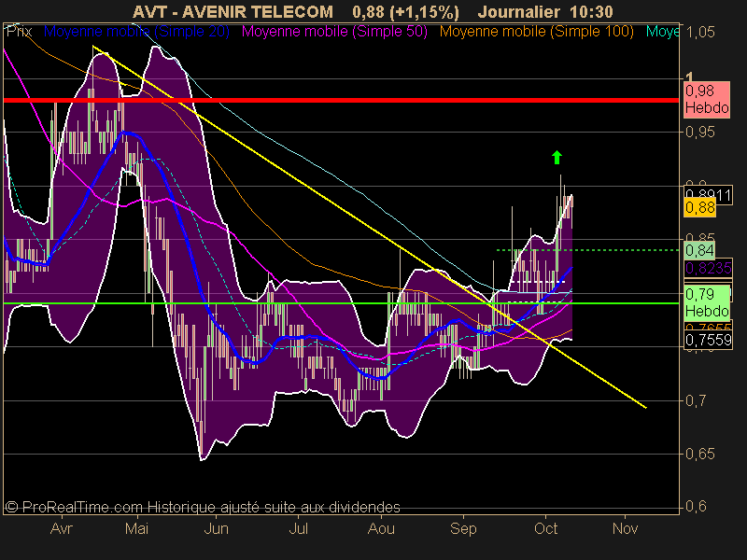747x560 pixels.
Task: Click the 'Mai' month label
Action: coord(136,528)
